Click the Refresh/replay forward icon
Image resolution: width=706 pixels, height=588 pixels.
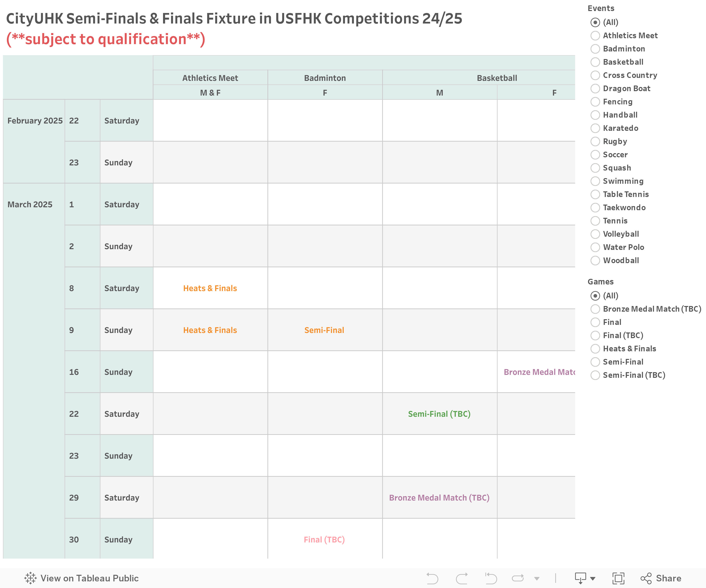point(518,578)
